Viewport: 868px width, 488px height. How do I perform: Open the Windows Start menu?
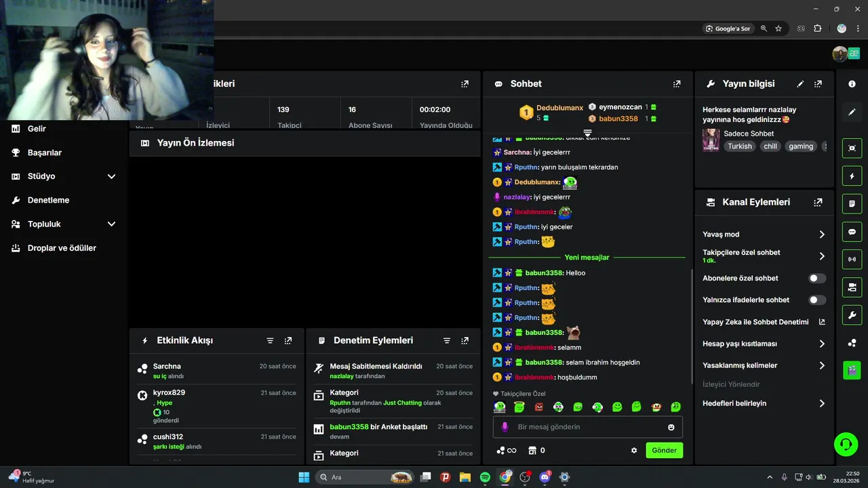click(x=304, y=477)
